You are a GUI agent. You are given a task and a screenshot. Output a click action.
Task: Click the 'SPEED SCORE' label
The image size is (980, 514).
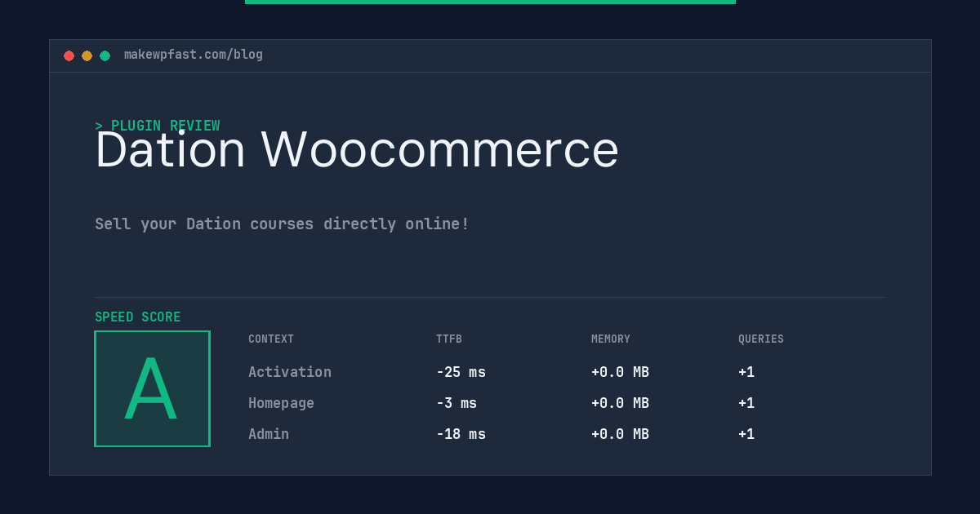(138, 317)
